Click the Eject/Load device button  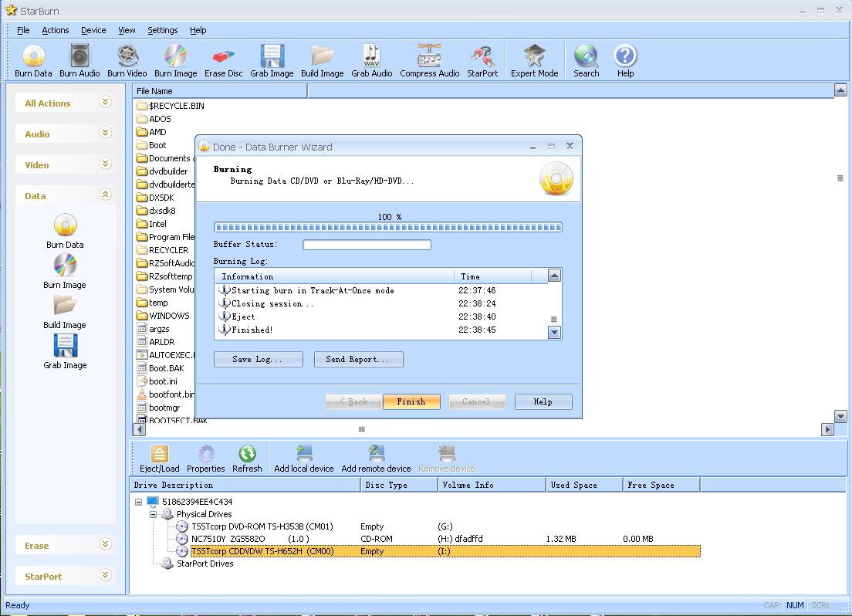click(159, 459)
